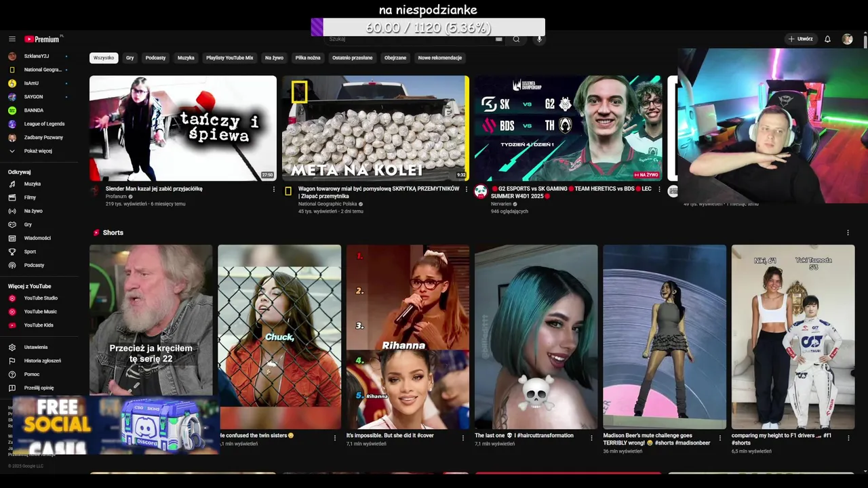Open META NA KOLEI video thumbnail

(376, 128)
